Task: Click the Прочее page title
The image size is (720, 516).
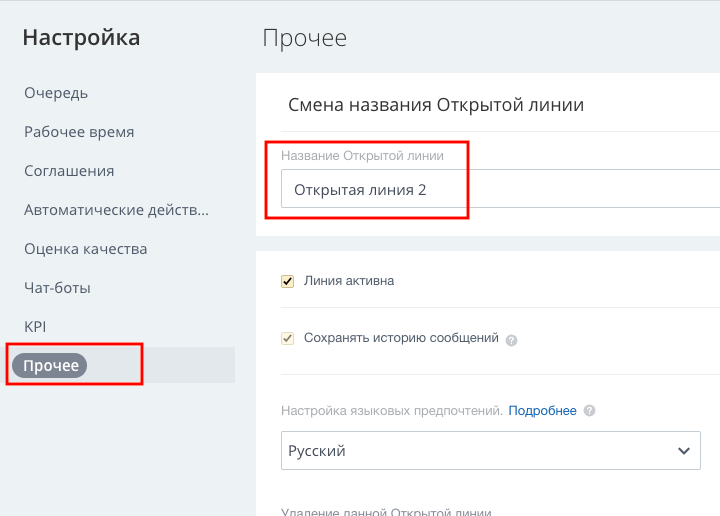Action: (x=304, y=38)
